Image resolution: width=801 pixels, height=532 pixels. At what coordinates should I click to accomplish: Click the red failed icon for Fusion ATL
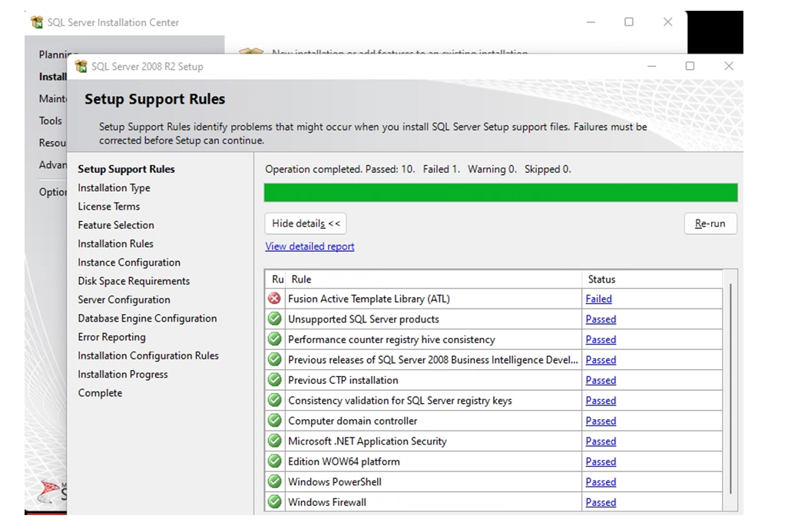point(274,299)
